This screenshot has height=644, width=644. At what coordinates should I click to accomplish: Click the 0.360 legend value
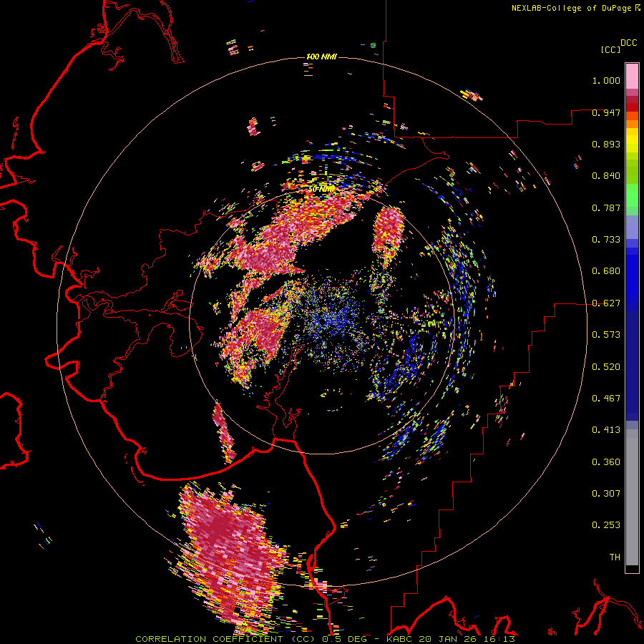coord(606,462)
